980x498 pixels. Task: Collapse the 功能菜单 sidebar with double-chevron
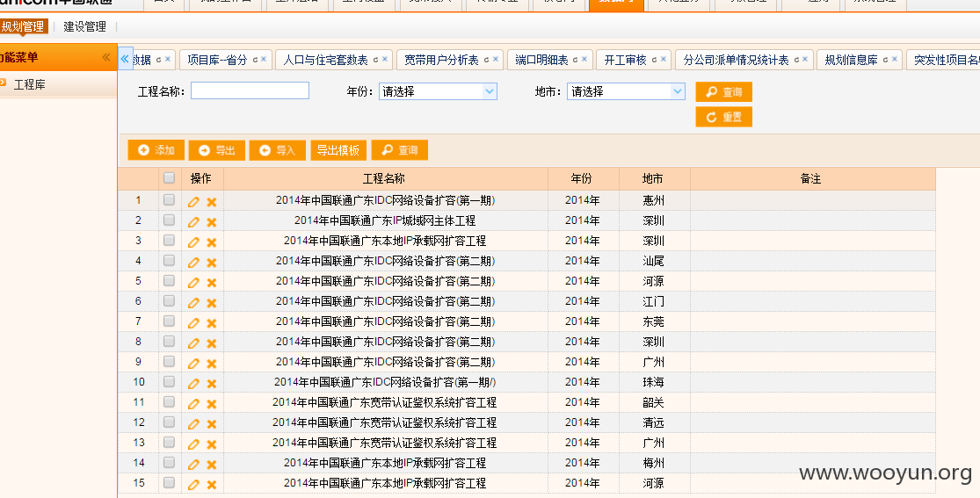(x=106, y=57)
